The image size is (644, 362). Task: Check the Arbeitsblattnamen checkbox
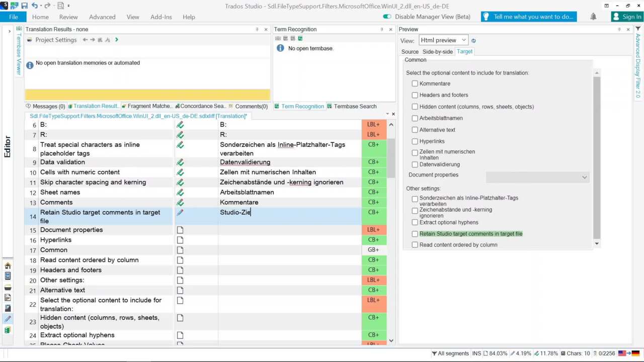[x=415, y=118]
